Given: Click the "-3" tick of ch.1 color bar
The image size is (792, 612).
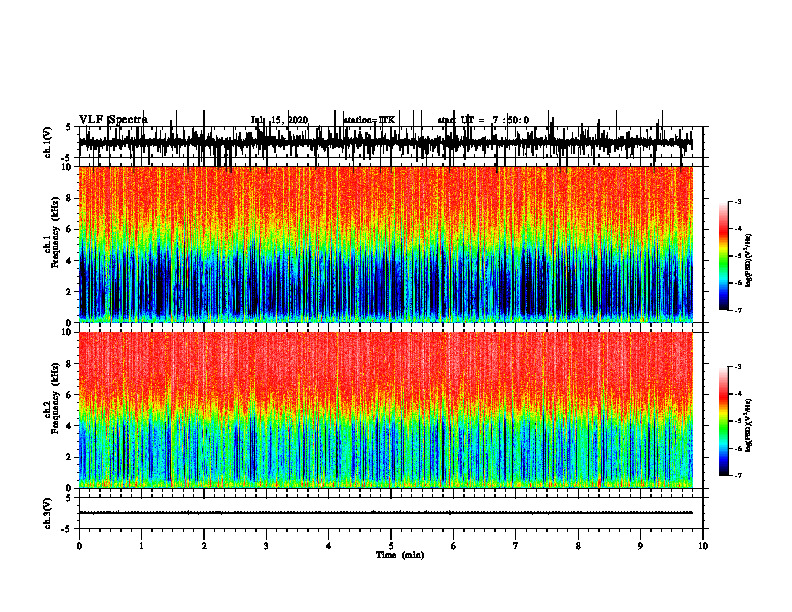Looking at the screenshot, I should (x=737, y=201).
